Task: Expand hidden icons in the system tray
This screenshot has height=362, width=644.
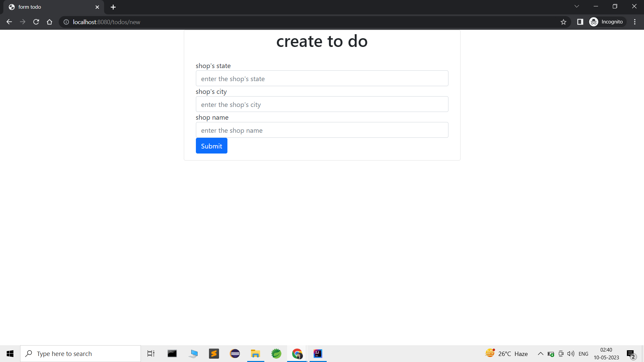Action: 540,354
